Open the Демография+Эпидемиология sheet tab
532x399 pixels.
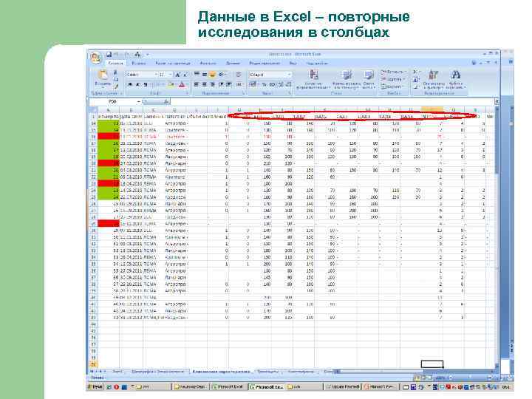158,372
